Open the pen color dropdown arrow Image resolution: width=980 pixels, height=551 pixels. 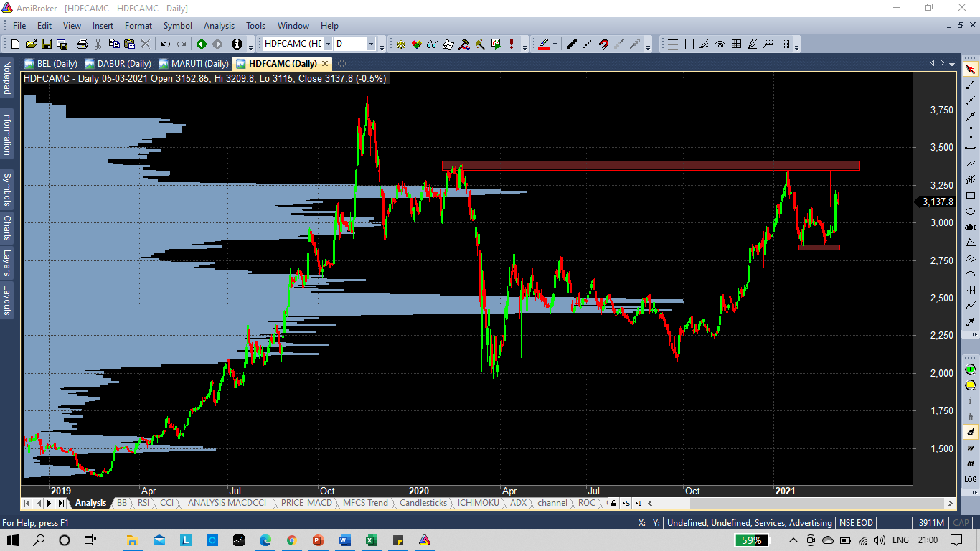click(555, 44)
